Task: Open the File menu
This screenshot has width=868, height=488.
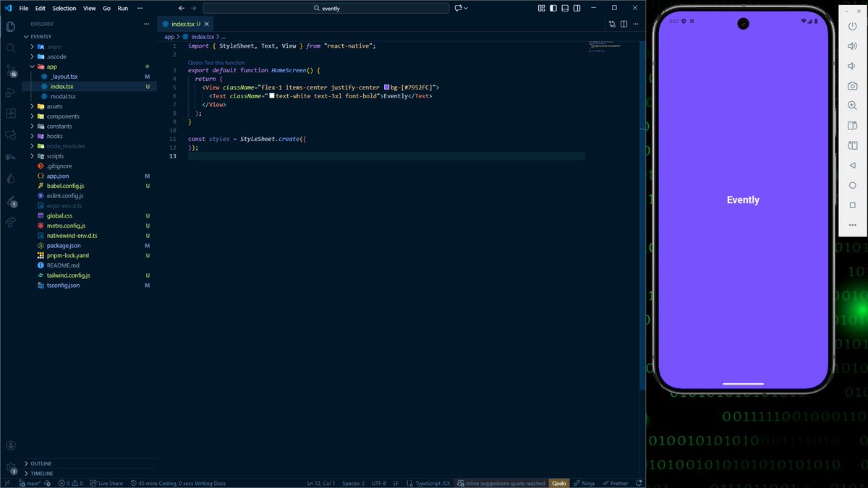Action: click(24, 8)
